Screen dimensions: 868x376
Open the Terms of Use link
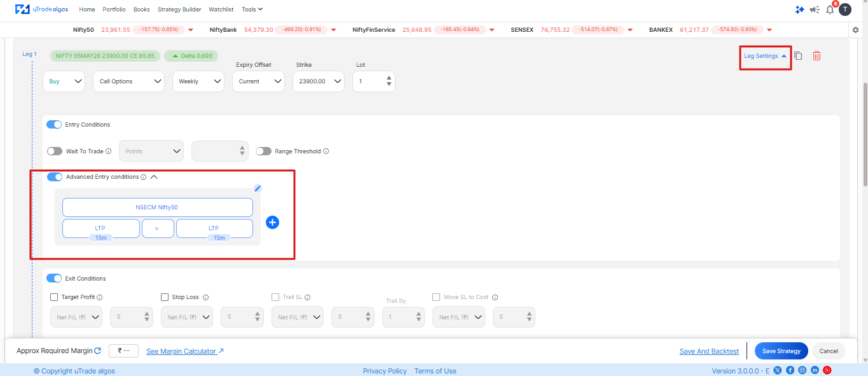click(x=436, y=371)
